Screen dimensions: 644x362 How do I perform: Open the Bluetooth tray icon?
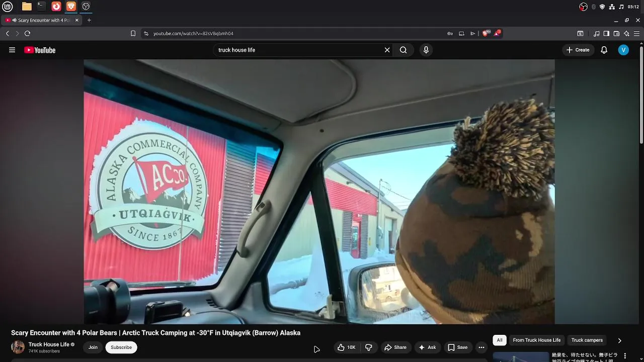pyautogui.click(x=594, y=7)
